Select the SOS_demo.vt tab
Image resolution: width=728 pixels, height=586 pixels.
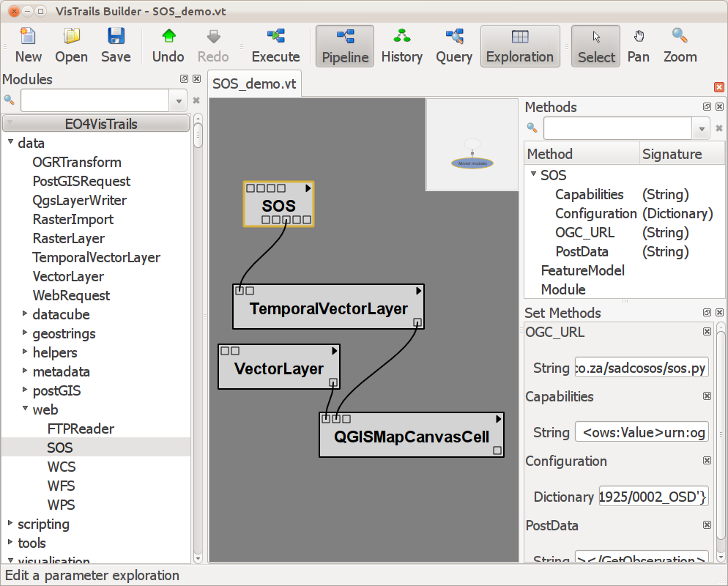pyautogui.click(x=254, y=84)
